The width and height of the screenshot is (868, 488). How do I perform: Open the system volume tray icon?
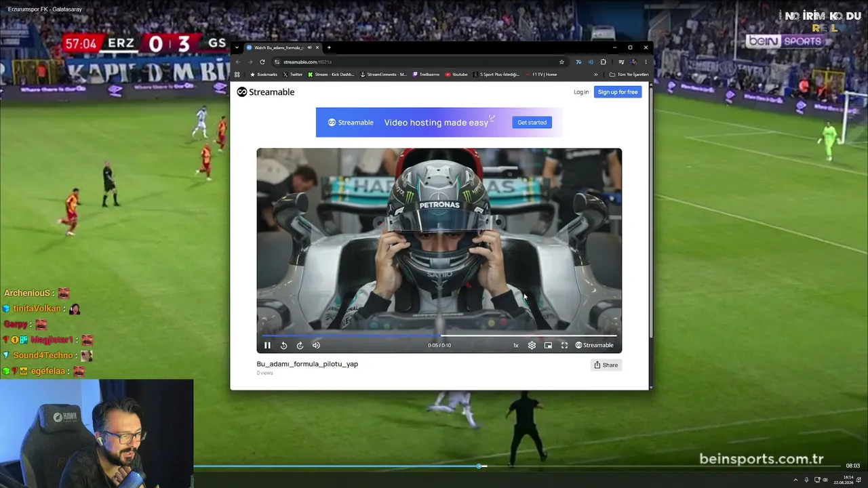click(x=825, y=480)
